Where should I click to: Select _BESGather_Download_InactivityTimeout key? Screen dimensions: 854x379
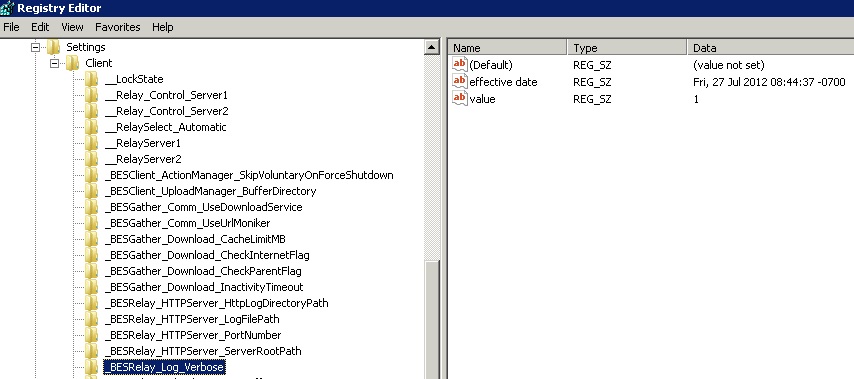(203, 287)
